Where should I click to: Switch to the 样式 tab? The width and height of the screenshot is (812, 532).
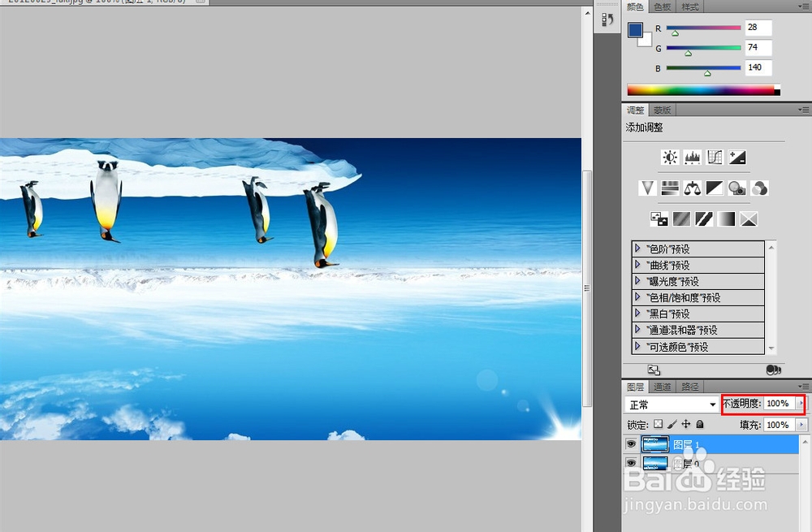tap(689, 6)
